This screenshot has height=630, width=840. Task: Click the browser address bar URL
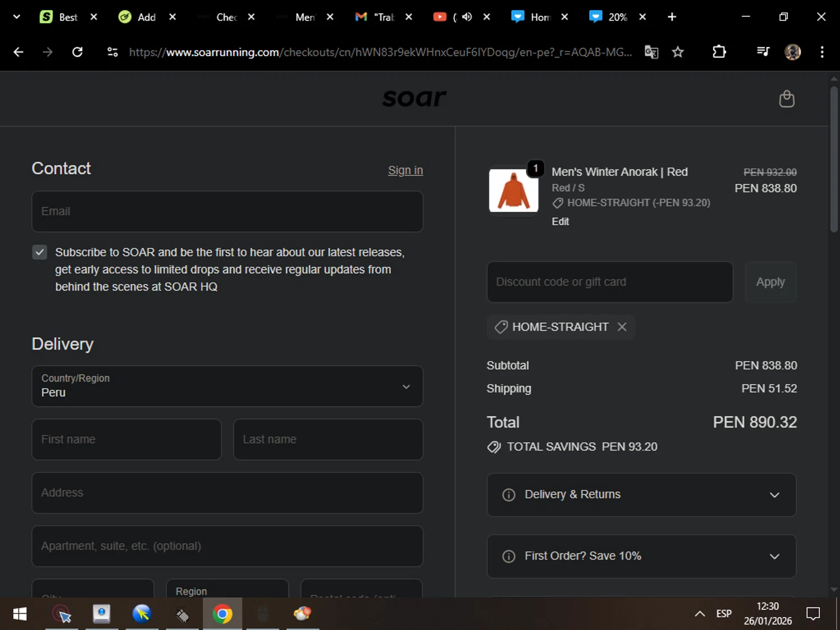381,52
